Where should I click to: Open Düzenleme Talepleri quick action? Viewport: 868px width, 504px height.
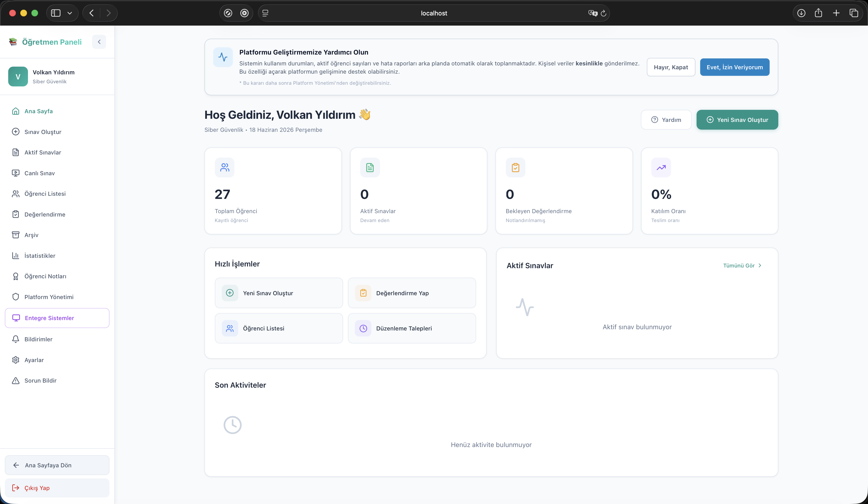[x=412, y=328]
